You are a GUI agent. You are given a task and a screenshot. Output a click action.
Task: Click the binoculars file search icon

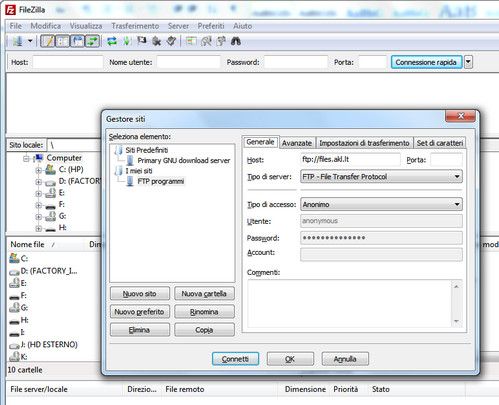(x=236, y=41)
